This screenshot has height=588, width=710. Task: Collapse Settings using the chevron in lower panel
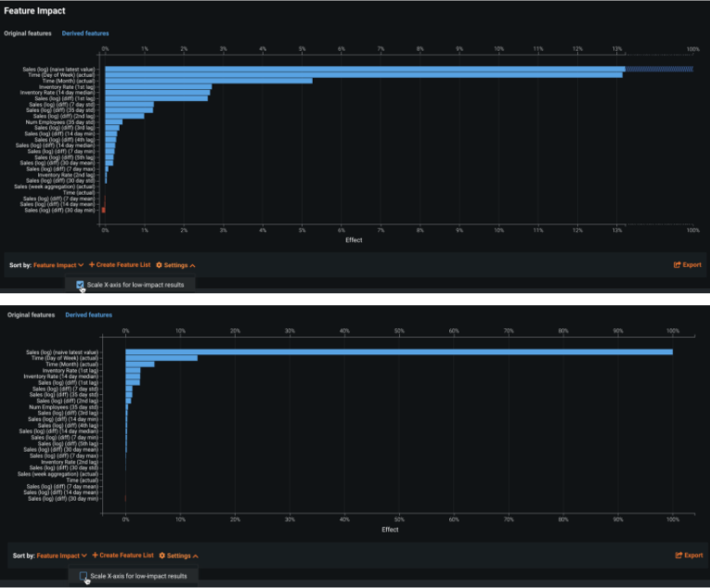pyautogui.click(x=196, y=556)
